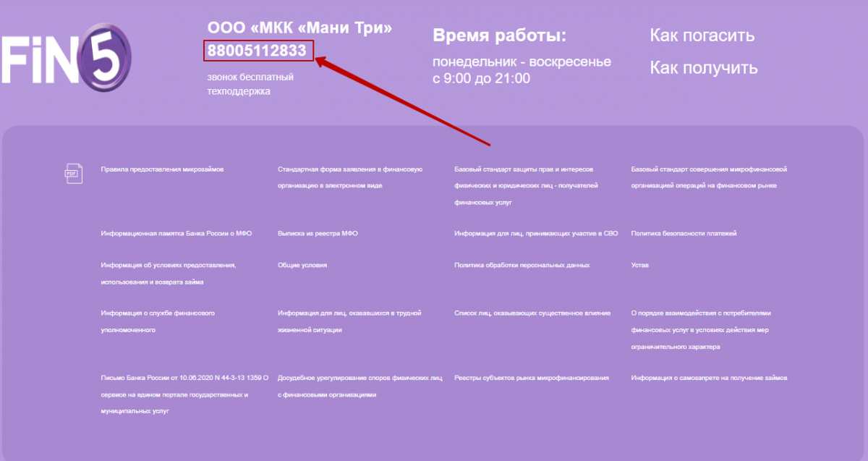Click the "понедельник - воскресенье" schedule text
This screenshot has width=868, height=461.
(522, 62)
